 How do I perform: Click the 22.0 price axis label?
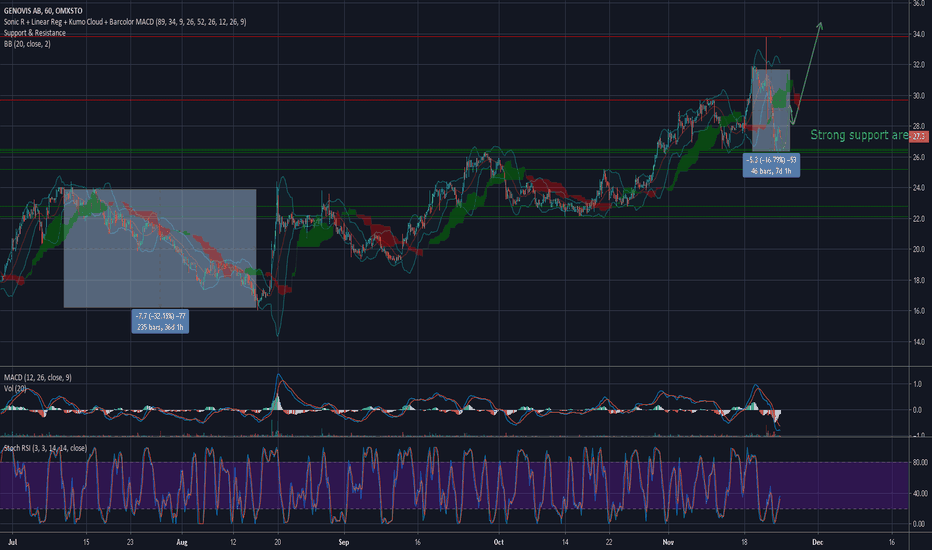coord(918,219)
